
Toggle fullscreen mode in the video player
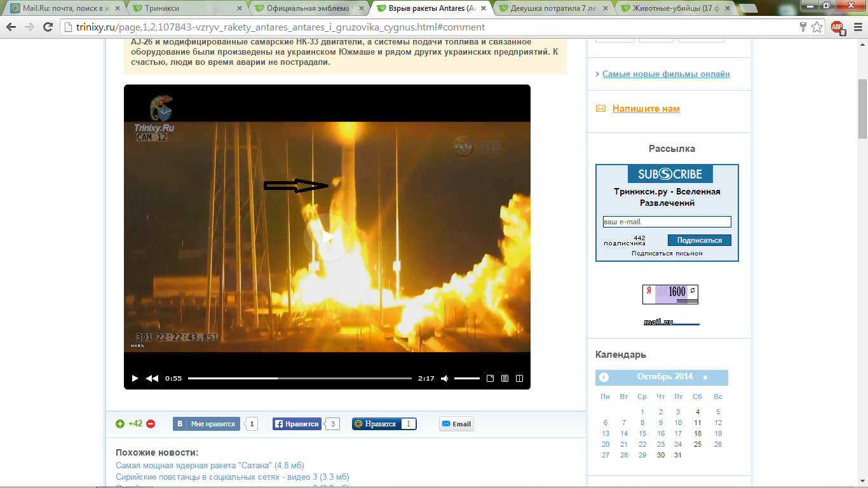point(490,378)
